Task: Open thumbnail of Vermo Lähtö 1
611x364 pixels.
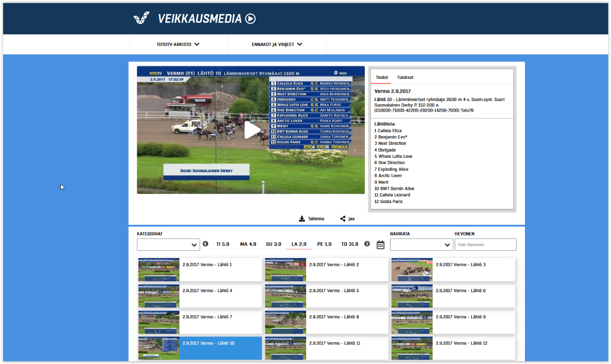Action: click(x=159, y=270)
